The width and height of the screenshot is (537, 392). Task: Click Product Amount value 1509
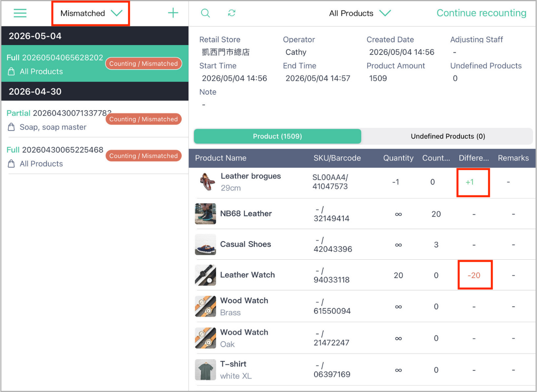tap(378, 78)
